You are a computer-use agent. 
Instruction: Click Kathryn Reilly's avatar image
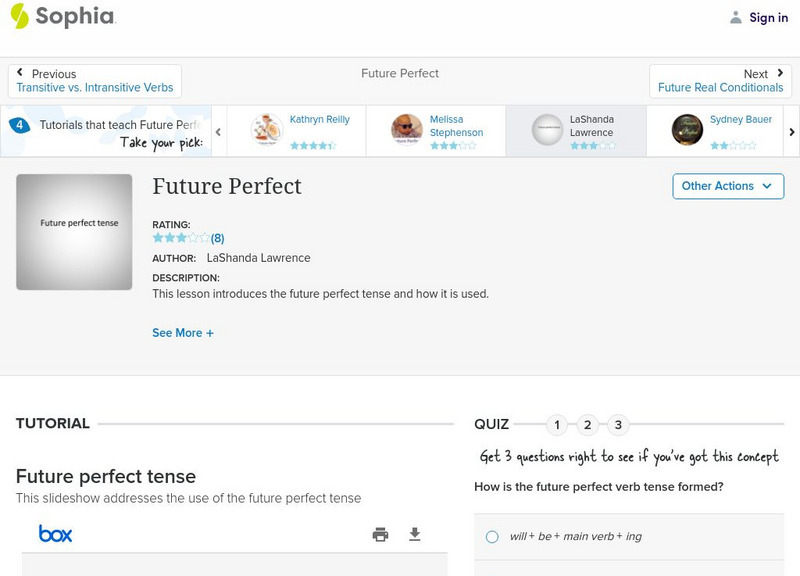[267, 130]
